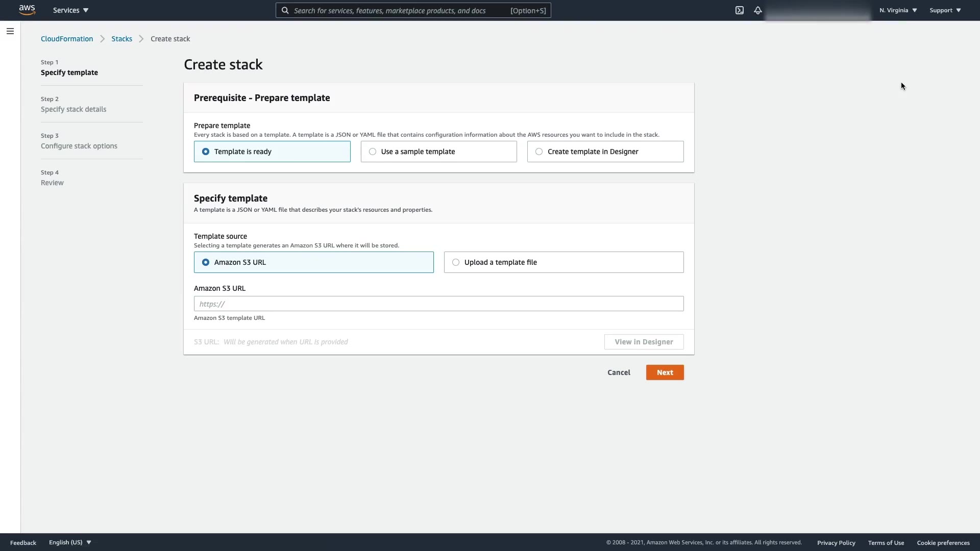Select Amazon S3 URL source

206,262
